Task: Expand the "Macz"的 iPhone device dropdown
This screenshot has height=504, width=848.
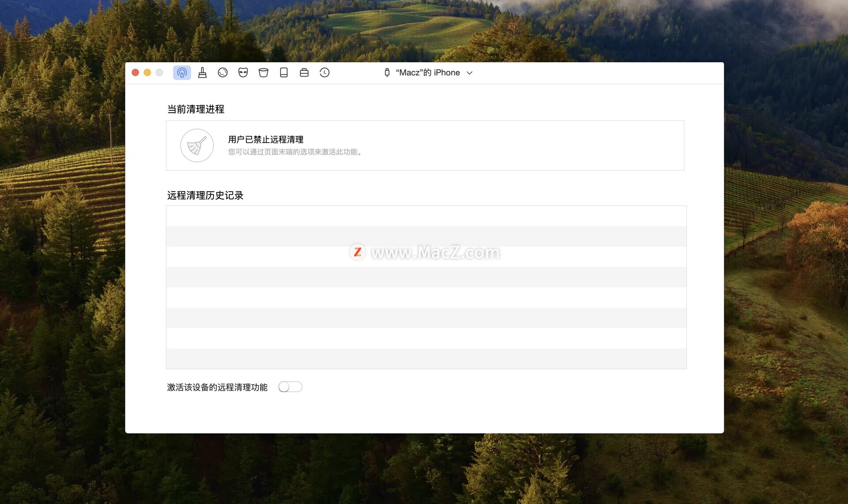Action: click(x=469, y=73)
